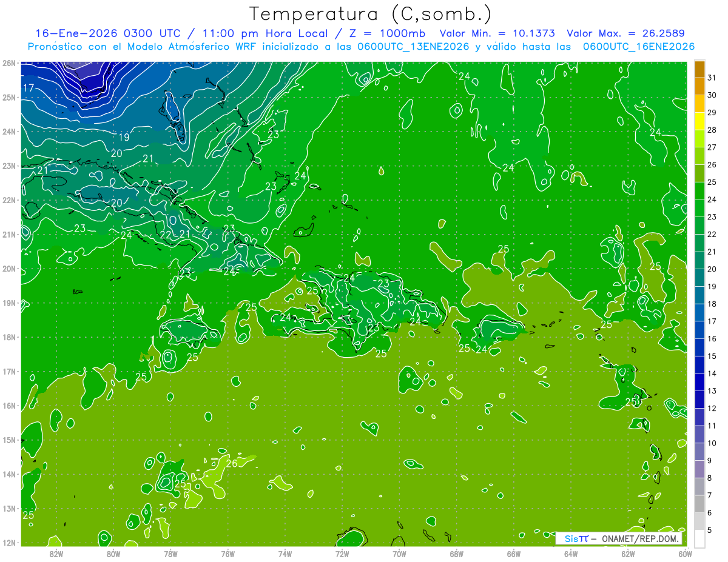728x562 pixels.
Task: Click the 24N latitude axis label
Action: (8, 132)
